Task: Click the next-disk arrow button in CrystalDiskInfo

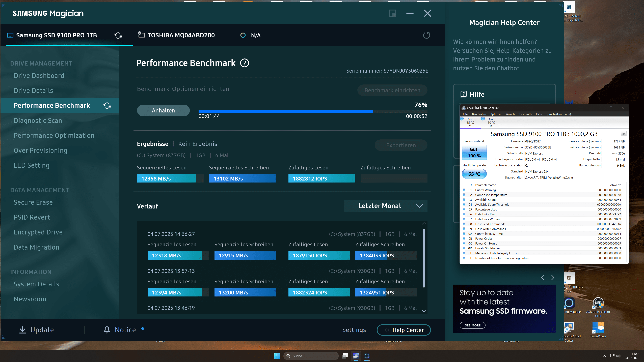Action: pyautogui.click(x=624, y=134)
